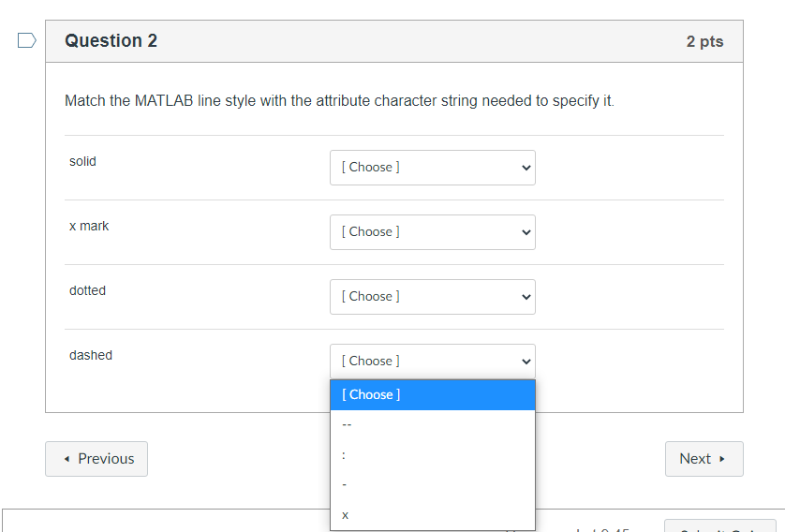Choose the "x" option in the list
The width and height of the screenshot is (785, 532).
point(432,515)
